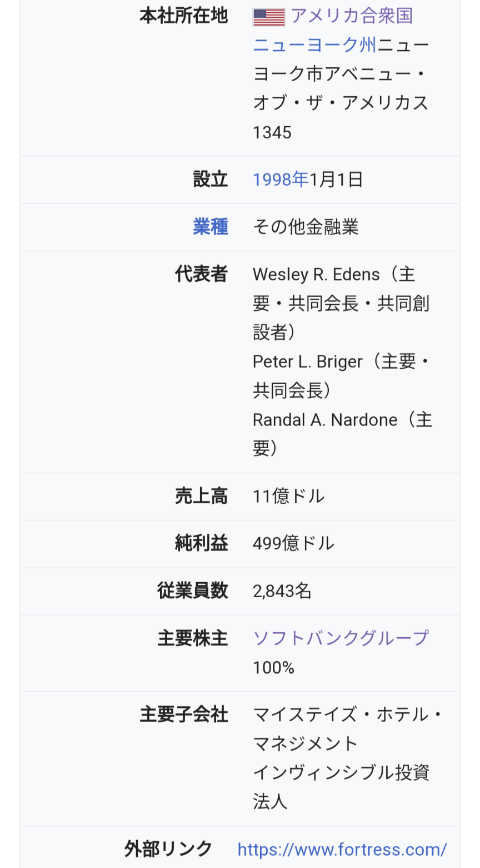480x868 pixels.
Task: Open the ソフトバンクグループ shareholder link
Action: 341,638
